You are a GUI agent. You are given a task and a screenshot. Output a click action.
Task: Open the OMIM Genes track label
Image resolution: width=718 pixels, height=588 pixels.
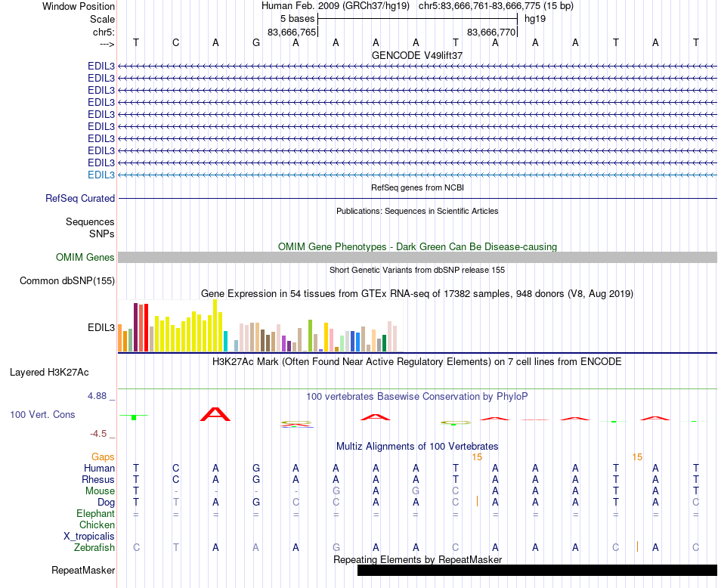(x=85, y=258)
